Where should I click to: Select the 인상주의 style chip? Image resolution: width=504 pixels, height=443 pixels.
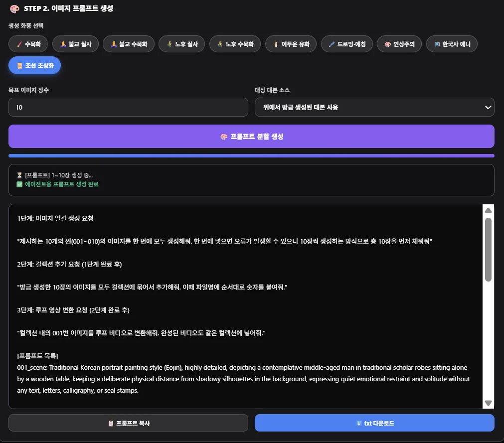pos(399,44)
